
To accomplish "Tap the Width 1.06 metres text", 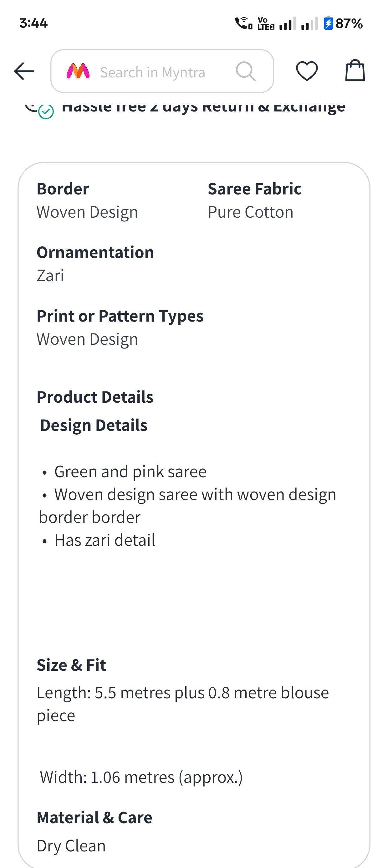I will pos(141,778).
